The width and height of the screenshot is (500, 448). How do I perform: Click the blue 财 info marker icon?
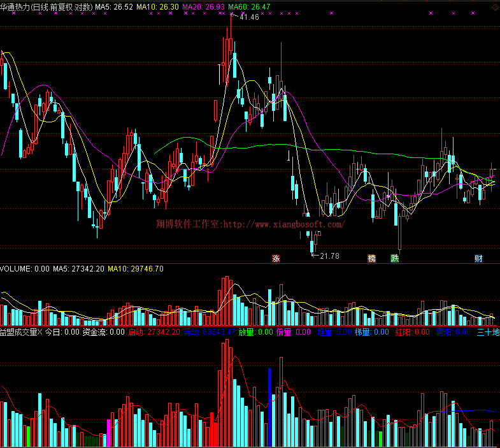pos(478,259)
